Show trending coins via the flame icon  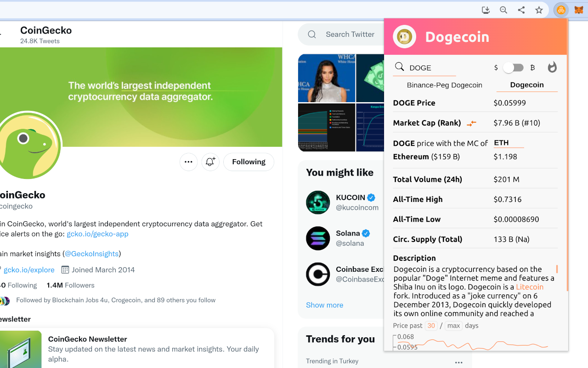coord(552,68)
